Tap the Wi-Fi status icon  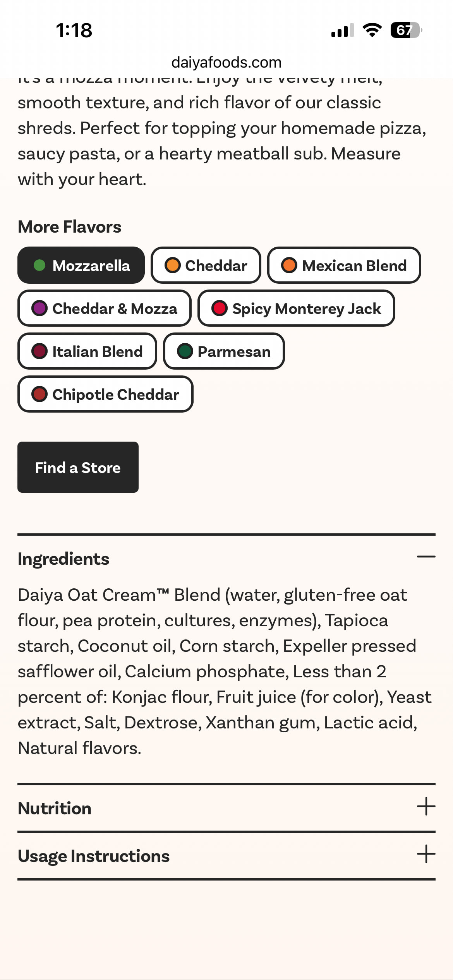point(372,30)
